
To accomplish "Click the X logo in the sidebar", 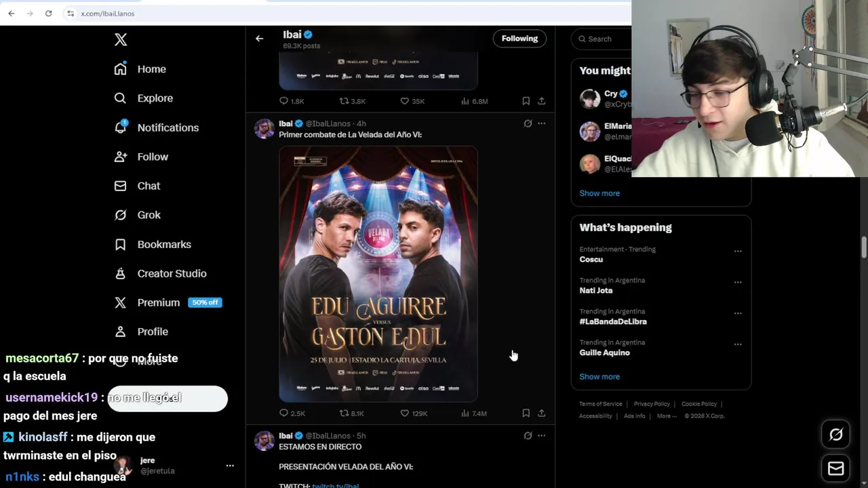I will 121,39.
